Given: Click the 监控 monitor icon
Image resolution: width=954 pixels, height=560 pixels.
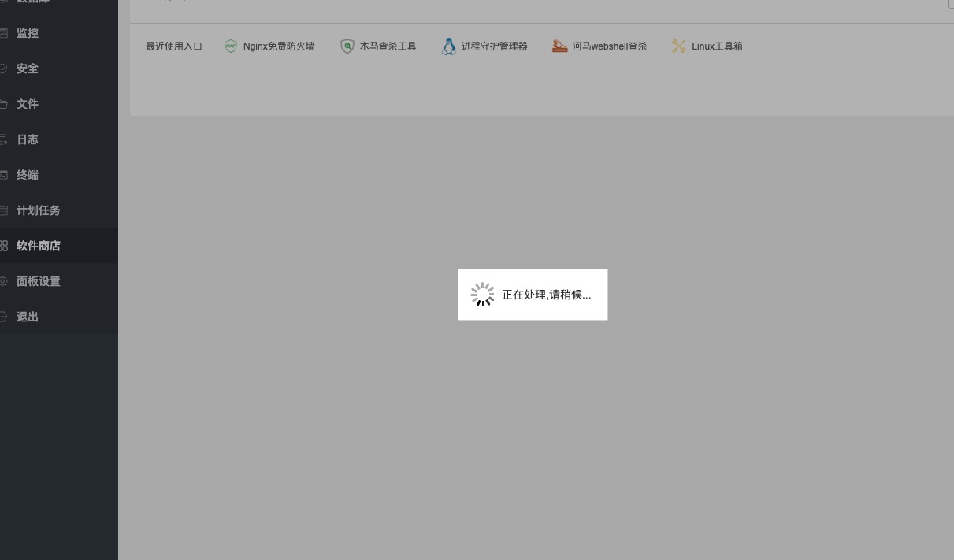Looking at the screenshot, I should 3,33.
